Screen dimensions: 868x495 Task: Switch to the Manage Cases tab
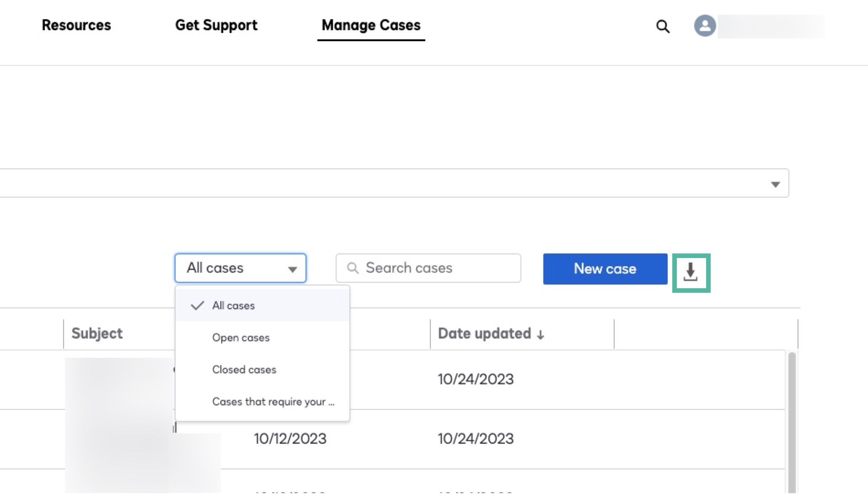pos(371,25)
